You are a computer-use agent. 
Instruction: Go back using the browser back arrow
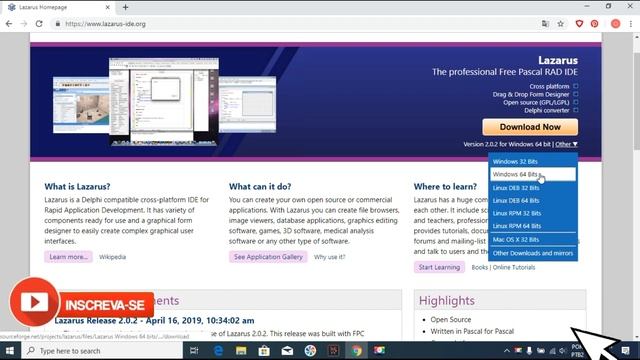(9, 24)
